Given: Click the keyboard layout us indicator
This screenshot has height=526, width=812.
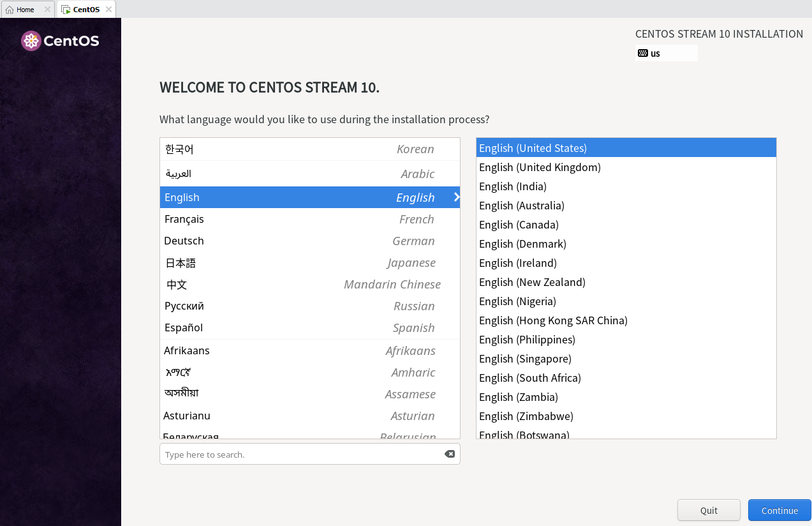Looking at the screenshot, I should pos(667,53).
